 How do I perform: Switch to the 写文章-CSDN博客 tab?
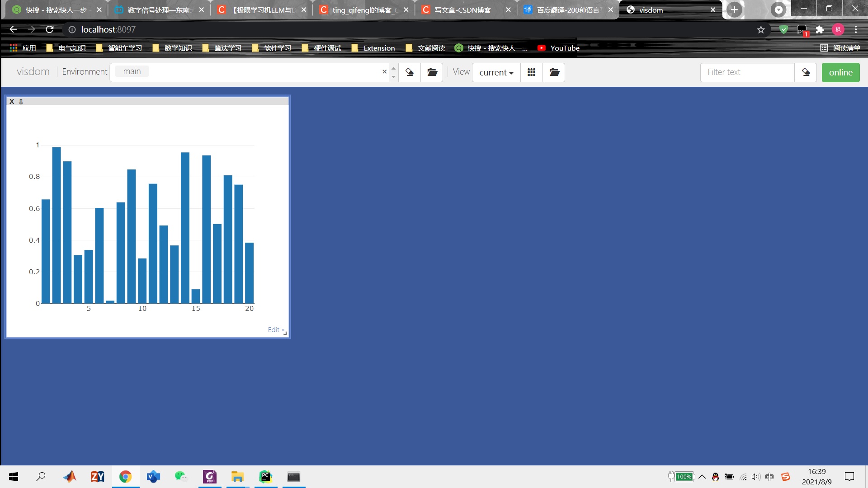point(462,10)
